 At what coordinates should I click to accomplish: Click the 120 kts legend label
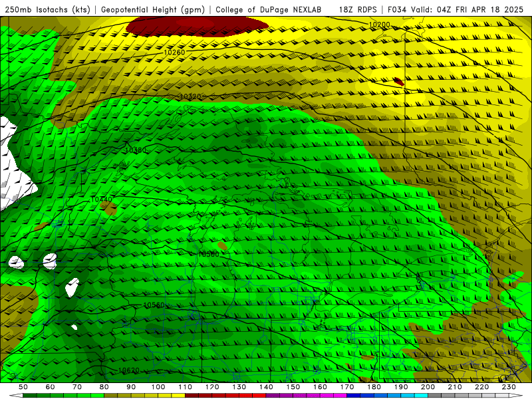point(212,387)
